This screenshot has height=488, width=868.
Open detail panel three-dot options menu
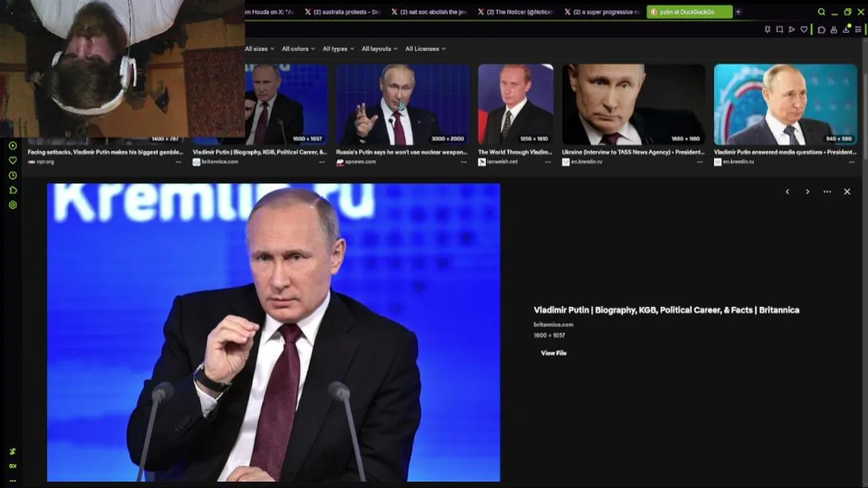(x=827, y=192)
